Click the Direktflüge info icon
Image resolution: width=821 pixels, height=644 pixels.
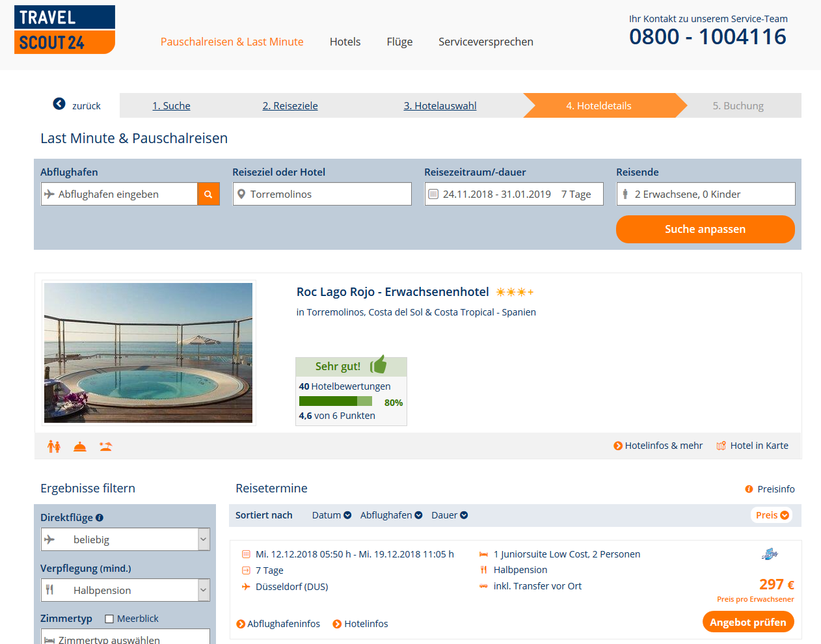click(100, 518)
